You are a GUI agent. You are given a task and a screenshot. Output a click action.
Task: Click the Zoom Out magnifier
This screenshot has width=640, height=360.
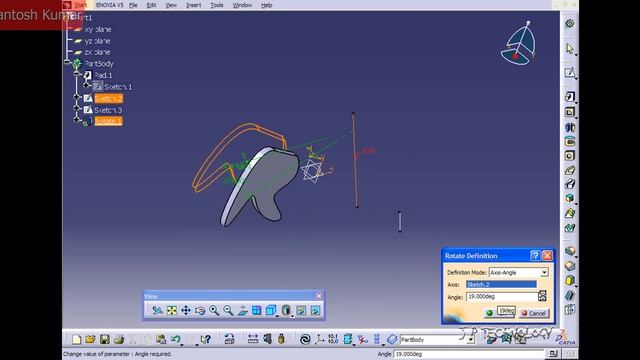click(228, 311)
